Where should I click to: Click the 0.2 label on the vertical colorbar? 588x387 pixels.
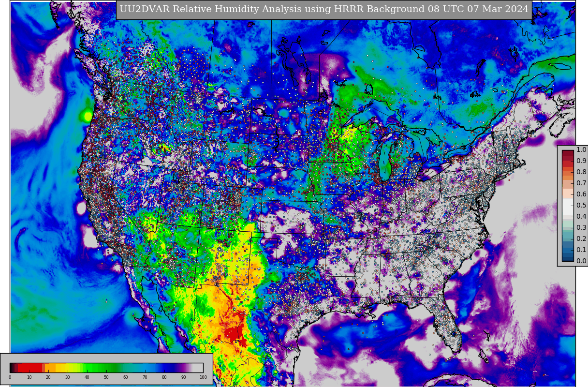[x=581, y=239]
